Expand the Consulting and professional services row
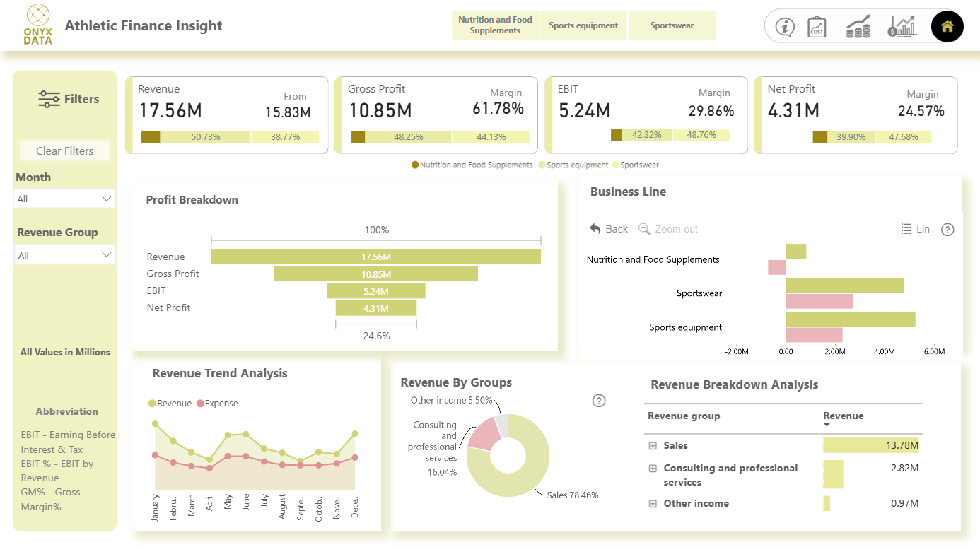The width and height of the screenshot is (980, 547). 653,469
